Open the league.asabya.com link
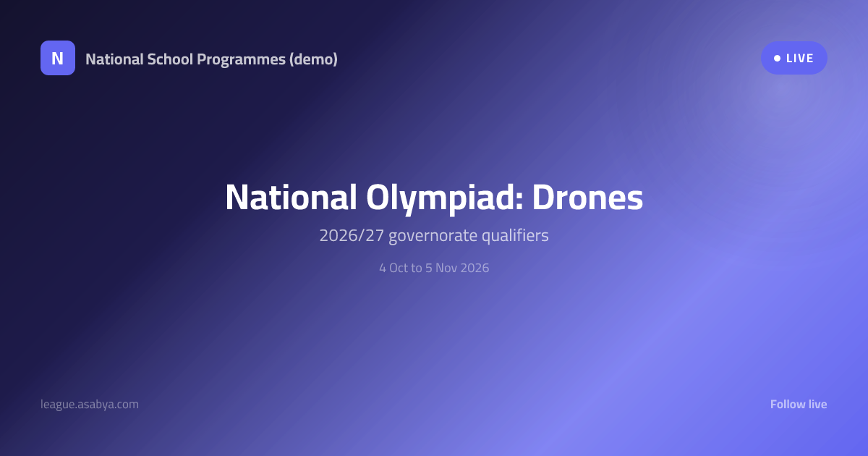Viewport: 868px width, 456px height. (x=90, y=405)
